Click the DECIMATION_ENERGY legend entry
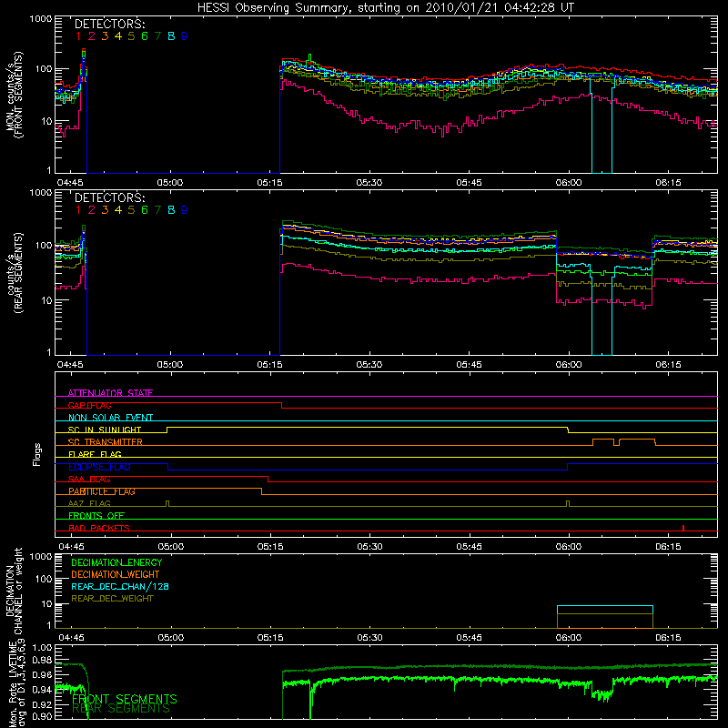728x728 pixels. [116, 562]
